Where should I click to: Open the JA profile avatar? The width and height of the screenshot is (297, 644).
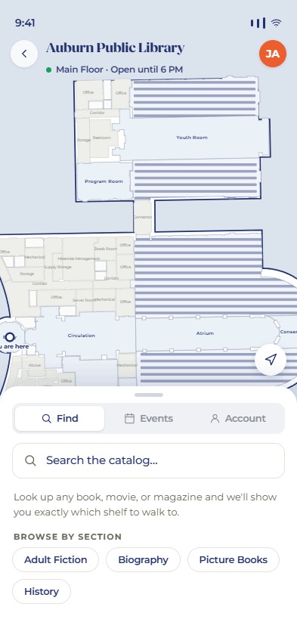click(273, 54)
